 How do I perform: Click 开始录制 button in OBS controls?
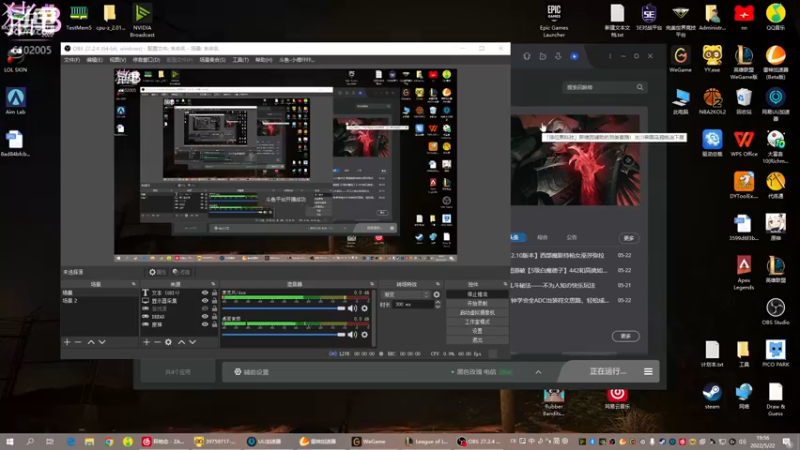click(477, 304)
